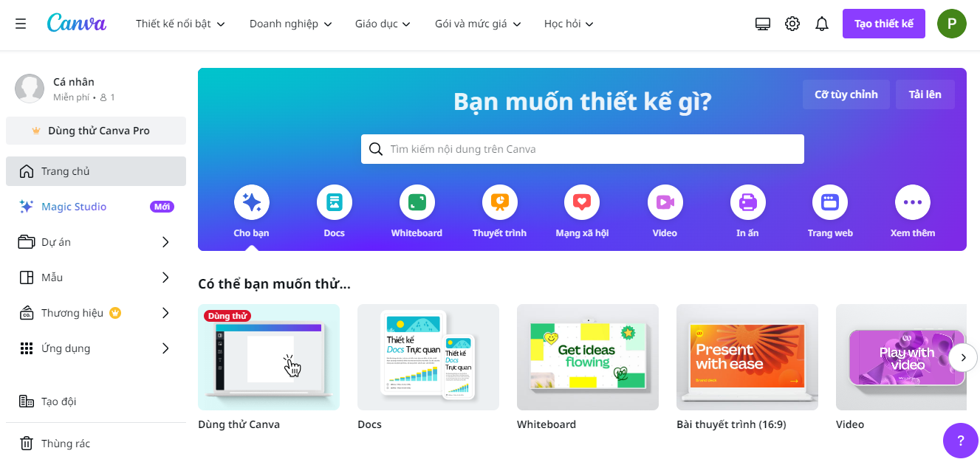
Task: Click the Canva search input field
Action: pos(583,149)
